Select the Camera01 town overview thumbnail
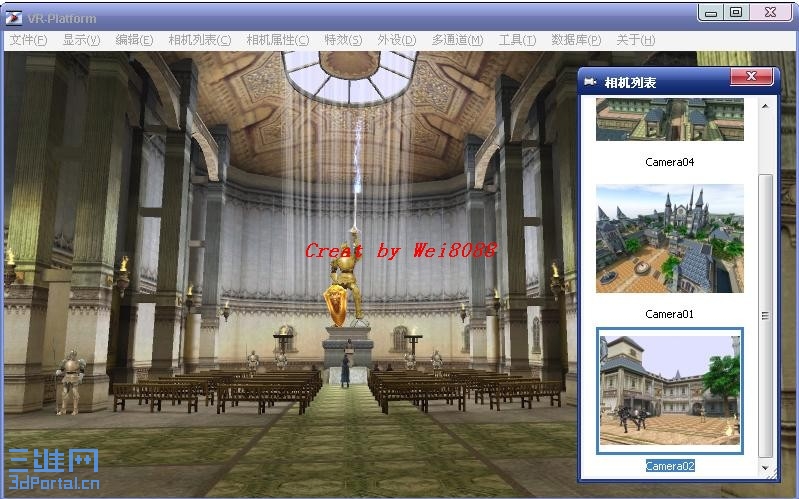This screenshot has width=799, height=499. point(670,239)
